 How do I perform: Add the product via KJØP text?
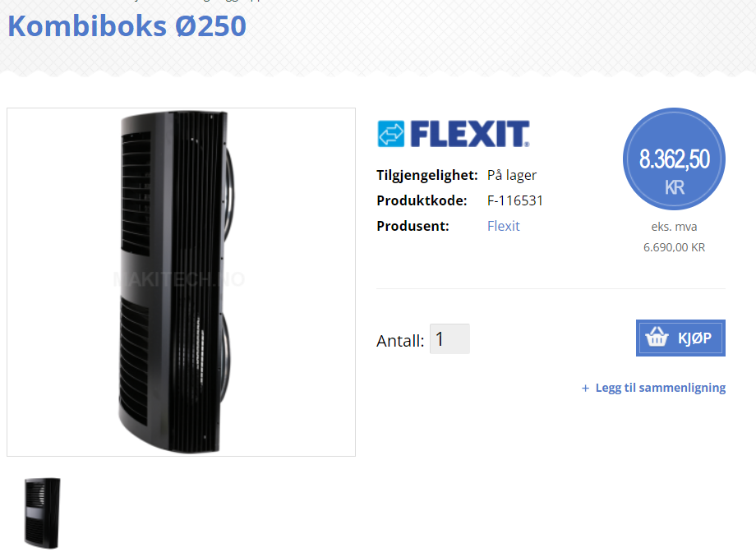694,338
